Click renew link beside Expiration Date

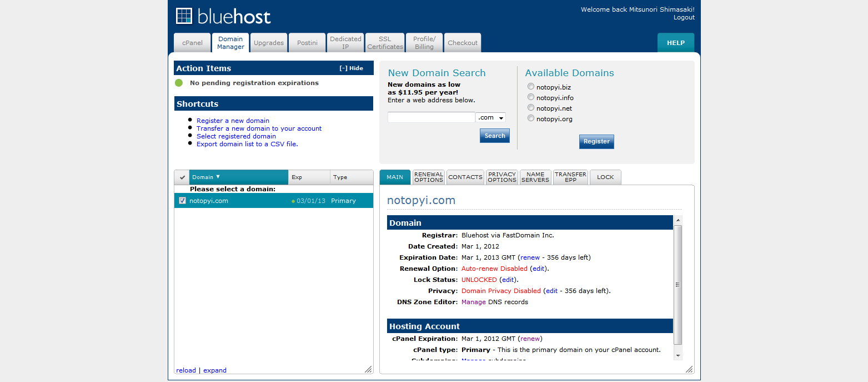[530, 257]
